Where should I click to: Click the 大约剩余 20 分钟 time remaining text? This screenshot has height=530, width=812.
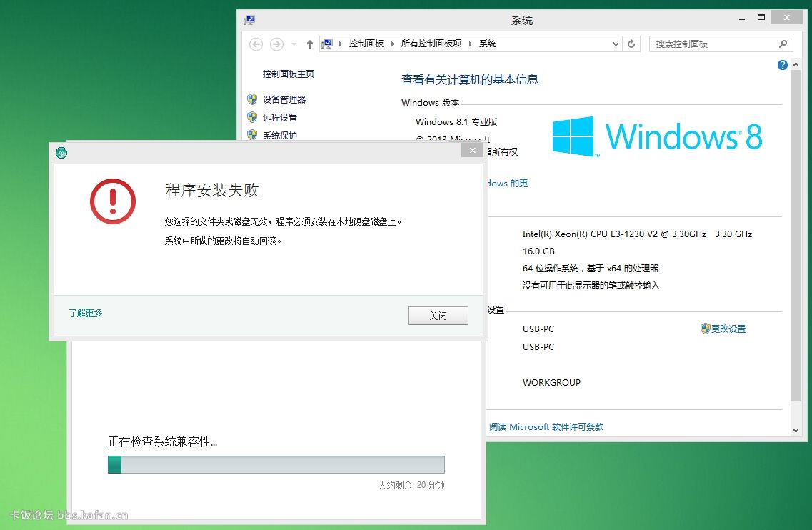click(x=411, y=485)
